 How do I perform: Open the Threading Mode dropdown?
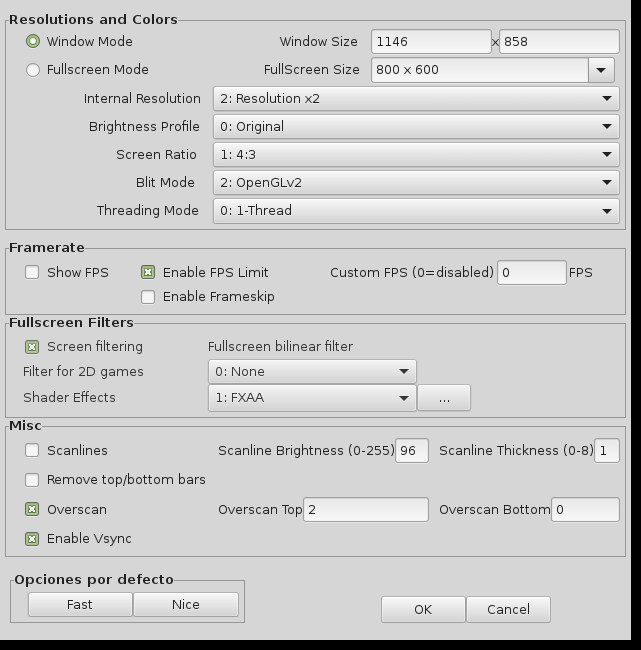point(416,211)
